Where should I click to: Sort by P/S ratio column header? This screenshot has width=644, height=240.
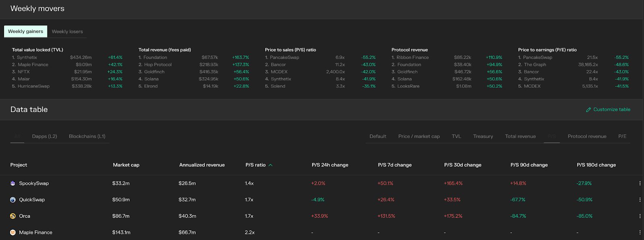pos(256,165)
